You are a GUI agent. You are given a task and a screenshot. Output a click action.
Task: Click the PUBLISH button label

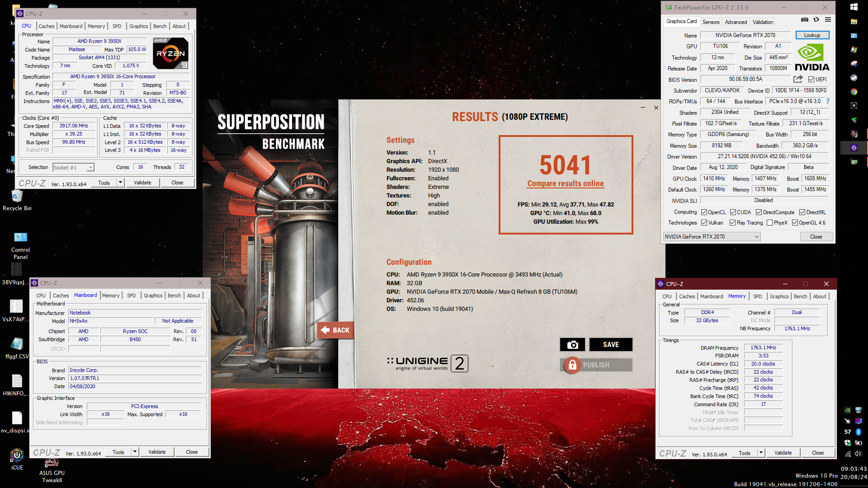596,365
